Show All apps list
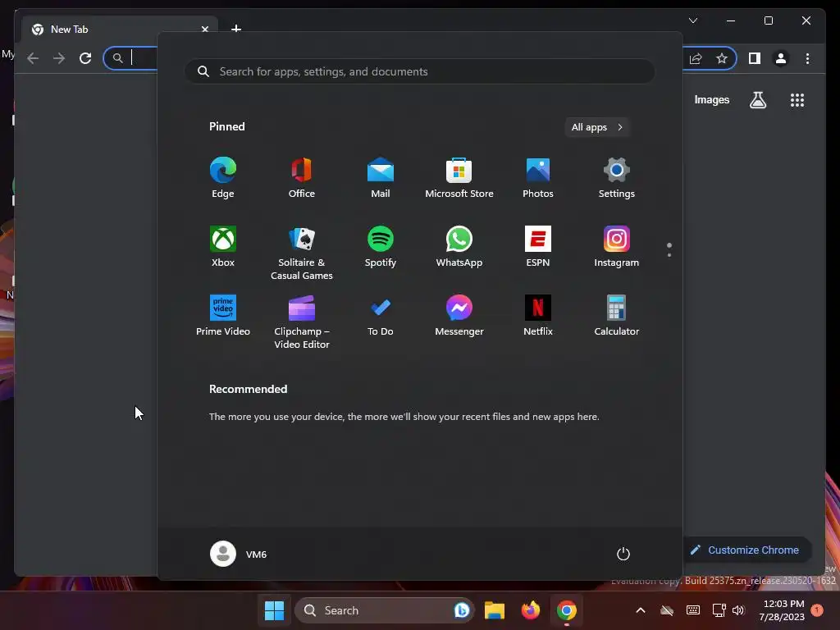 [597, 127]
